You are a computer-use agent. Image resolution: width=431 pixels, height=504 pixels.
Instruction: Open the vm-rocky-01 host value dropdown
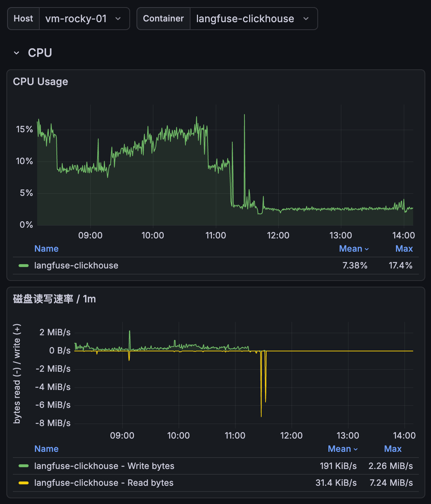76,19
